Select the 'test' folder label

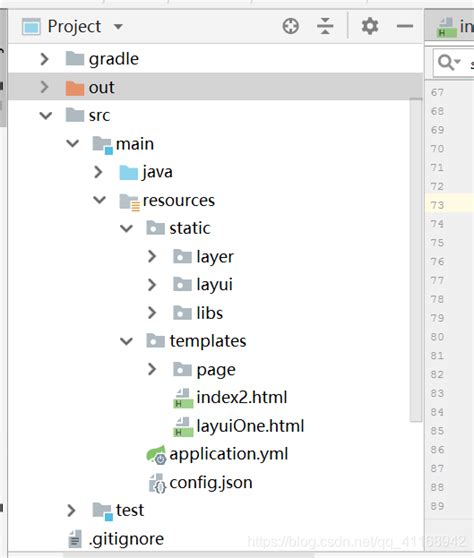pyautogui.click(x=130, y=510)
